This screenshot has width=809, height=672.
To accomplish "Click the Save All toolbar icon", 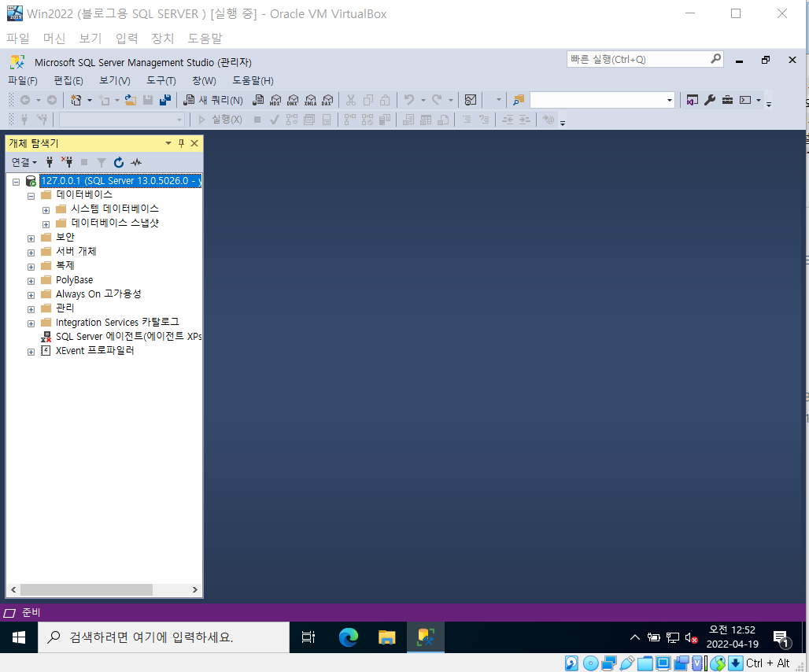I will [165, 100].
